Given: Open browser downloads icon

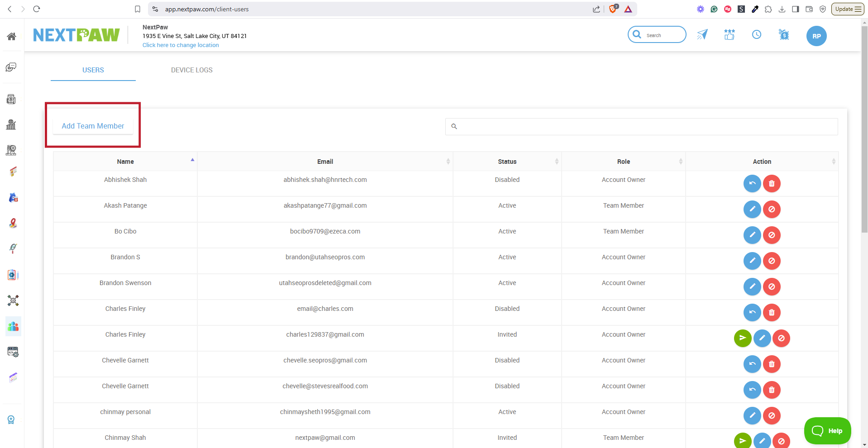Looking at the screenshot, I should pyautogui.click(x=782, y=9).
